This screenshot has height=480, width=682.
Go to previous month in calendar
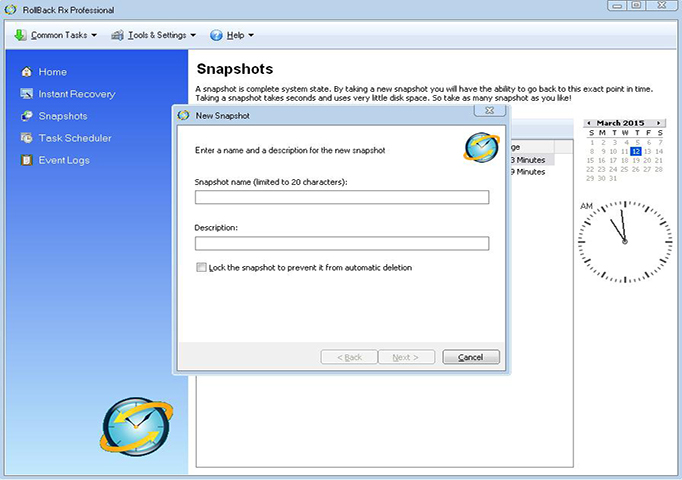coord(589,123)
